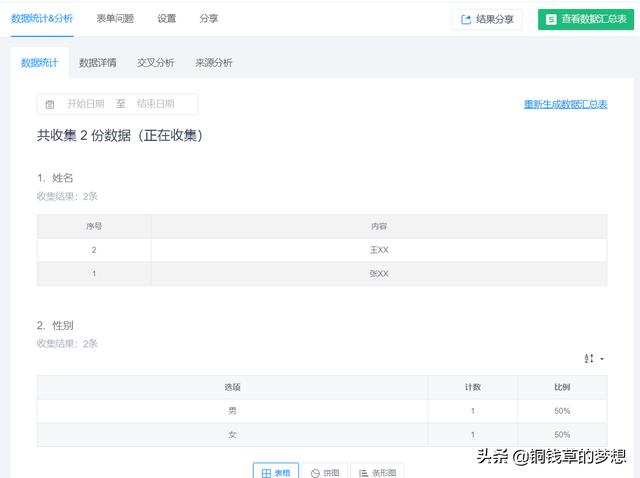Select the 数据统计 tab
The width and height of the screenshot is (640, 478).
tap(40, 62)
